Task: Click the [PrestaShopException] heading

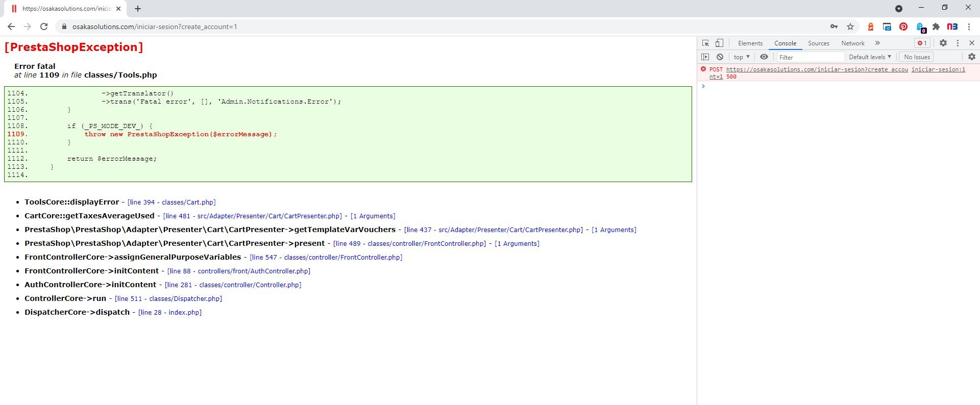Action: (x=73, y=47)
